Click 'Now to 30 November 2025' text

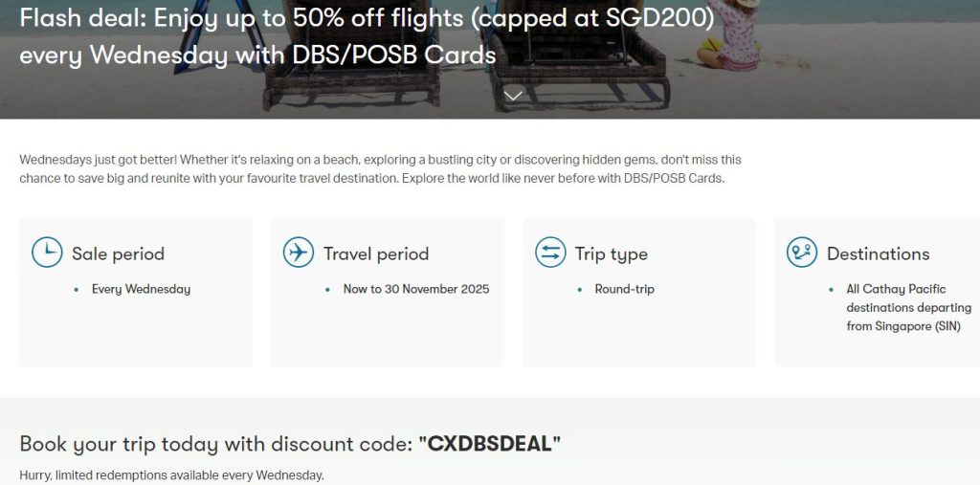tap(416, 289)
